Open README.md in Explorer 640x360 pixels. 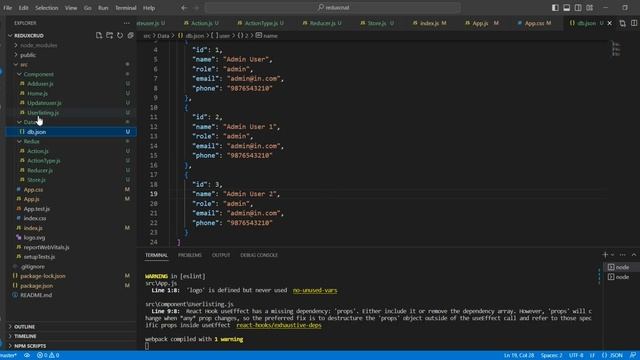click(36, 295)
